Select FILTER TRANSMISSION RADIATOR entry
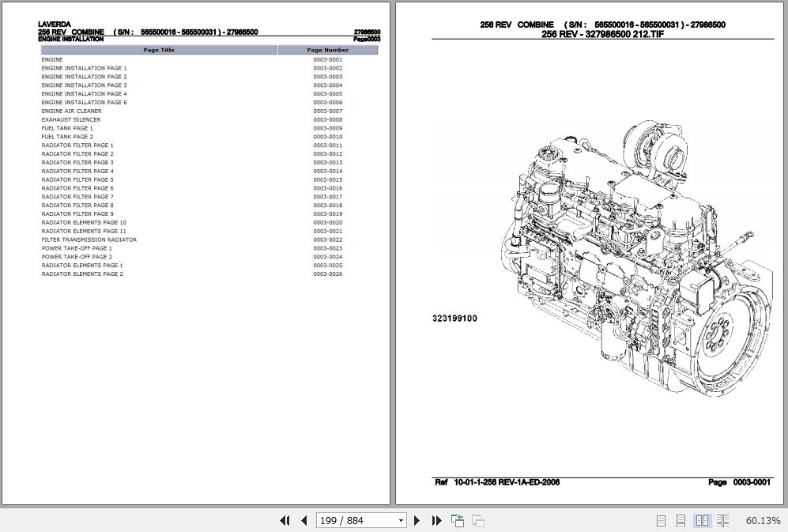Image resolution: width=788 pixels, height=532 pixels. click(89, 240)
